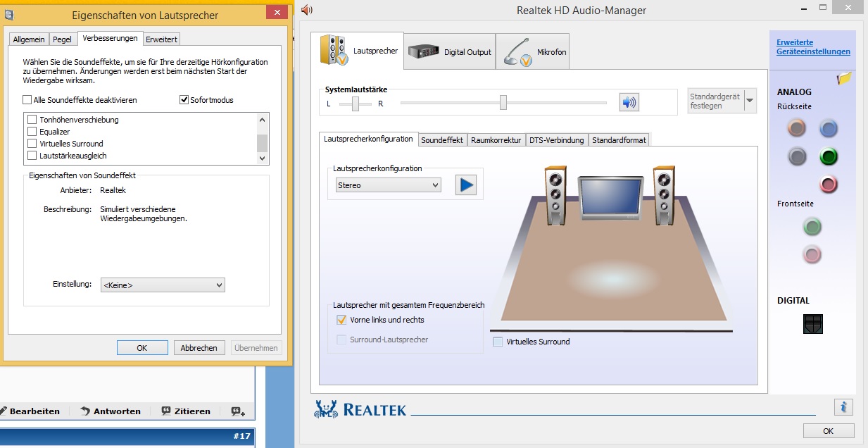This screenshot has height=448, width=868.
Task: Click forum post number #17
Action: 241,437
